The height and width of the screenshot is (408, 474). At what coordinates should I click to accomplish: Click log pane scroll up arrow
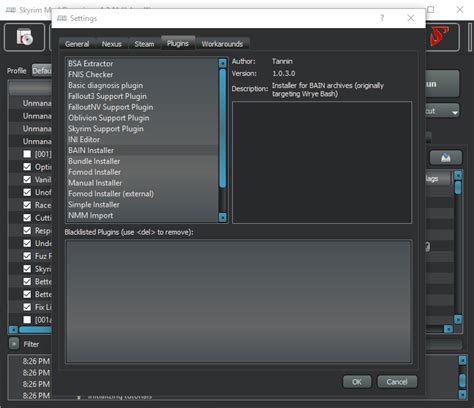[x=462, y=360]
